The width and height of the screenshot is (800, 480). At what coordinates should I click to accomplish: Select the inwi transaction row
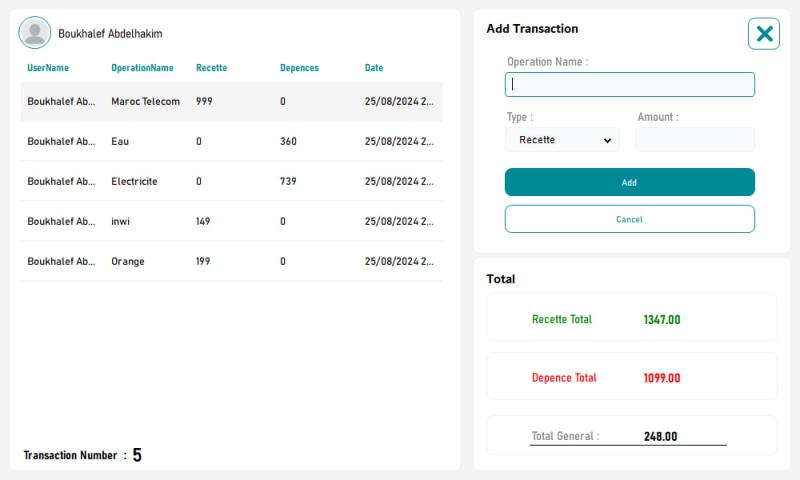[232, 221]
